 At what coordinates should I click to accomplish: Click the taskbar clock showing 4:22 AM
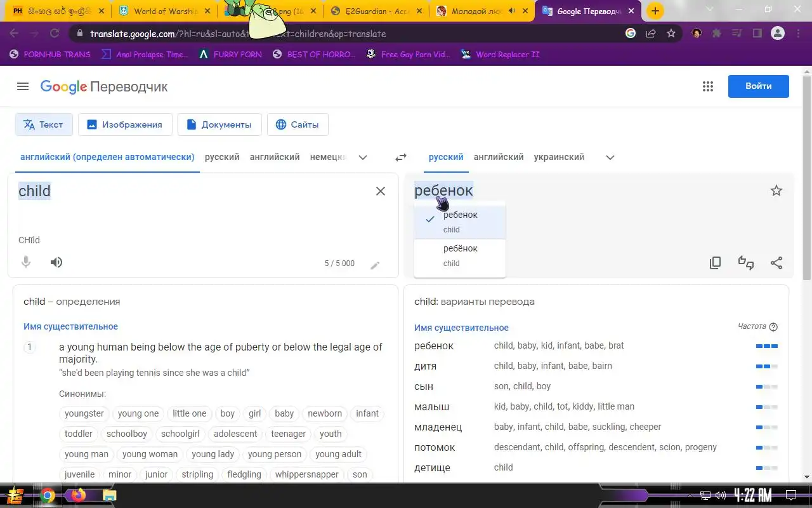pyautogui.click(x=753, y=495)
